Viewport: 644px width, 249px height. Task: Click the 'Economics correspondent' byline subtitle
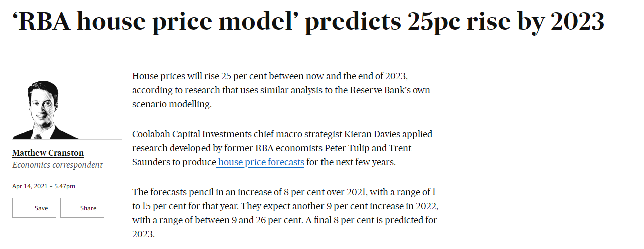[57, 165]
